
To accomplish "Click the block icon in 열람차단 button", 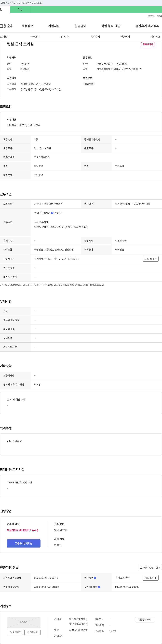I will [x=28, y=632].
